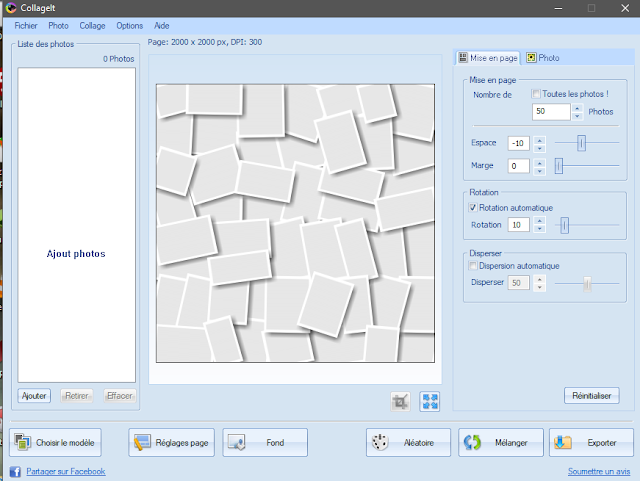Enable the Toutes les photos checkbox
Screen dimensions: 640x481
point(536,94)
